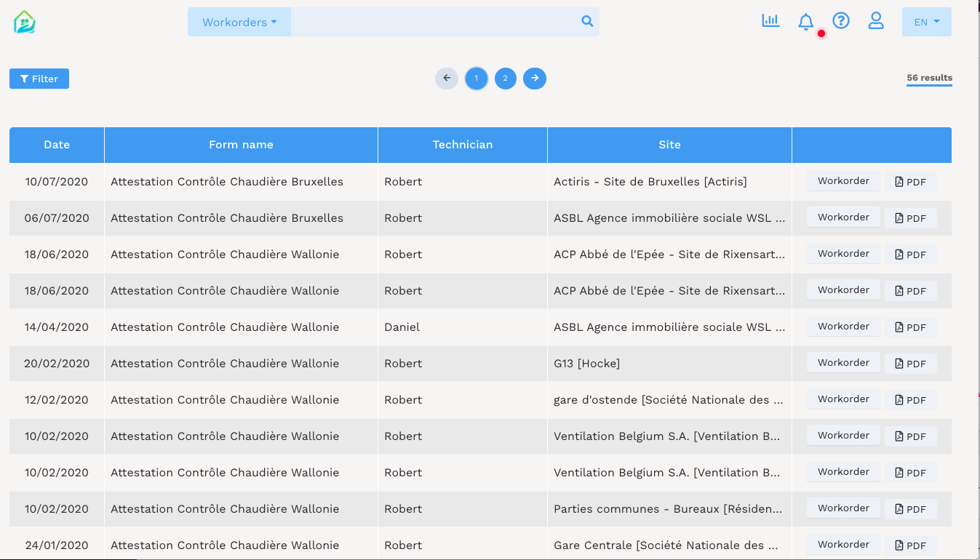Click site Actiris - Site de Bruxelles
The width and height of the screenshot is (980, 560).
tap(650, 182)
